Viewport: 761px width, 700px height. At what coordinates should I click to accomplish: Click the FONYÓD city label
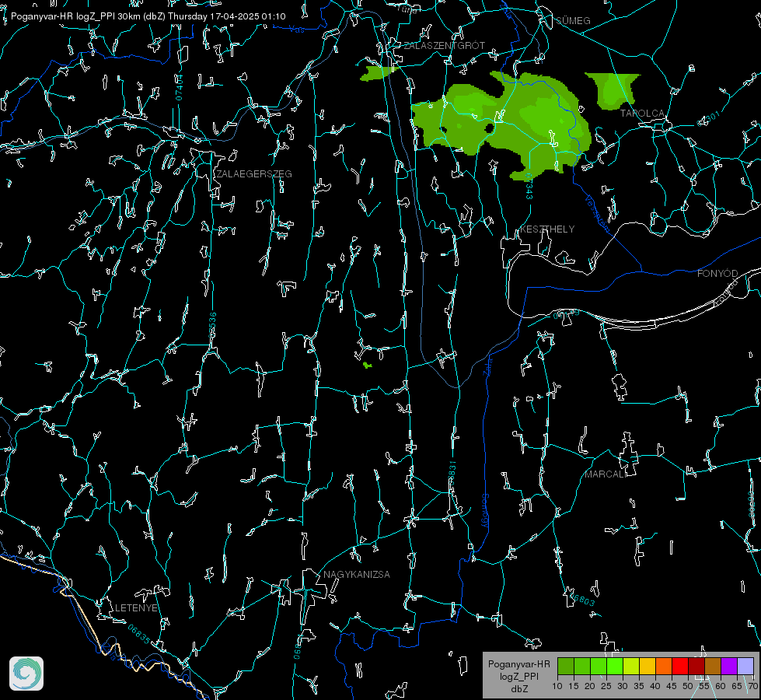[717, 274]
